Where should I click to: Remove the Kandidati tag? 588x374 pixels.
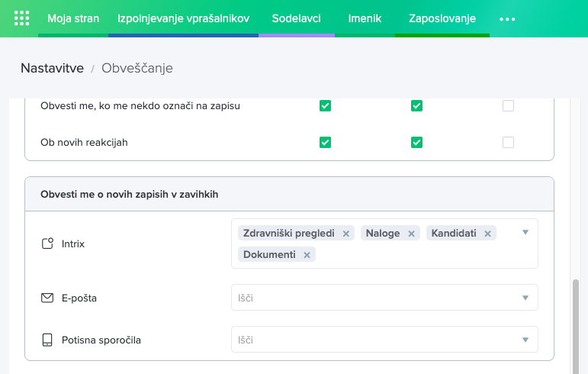487,234
